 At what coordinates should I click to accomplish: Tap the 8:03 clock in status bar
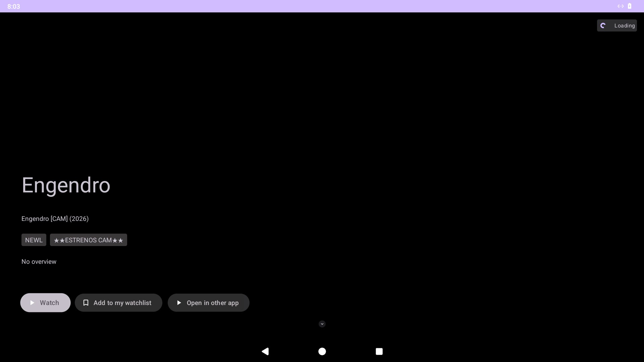click(14, 6)
